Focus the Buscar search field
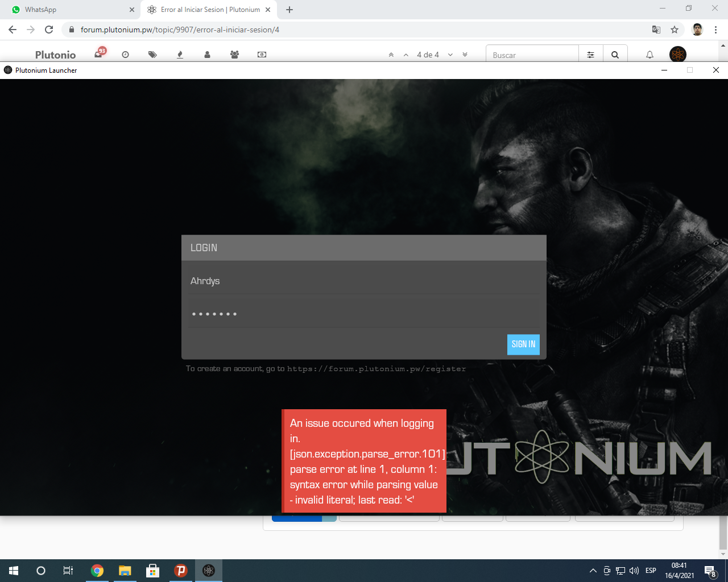728x582 pixels. pyautogui.click(x=532, y=55)
